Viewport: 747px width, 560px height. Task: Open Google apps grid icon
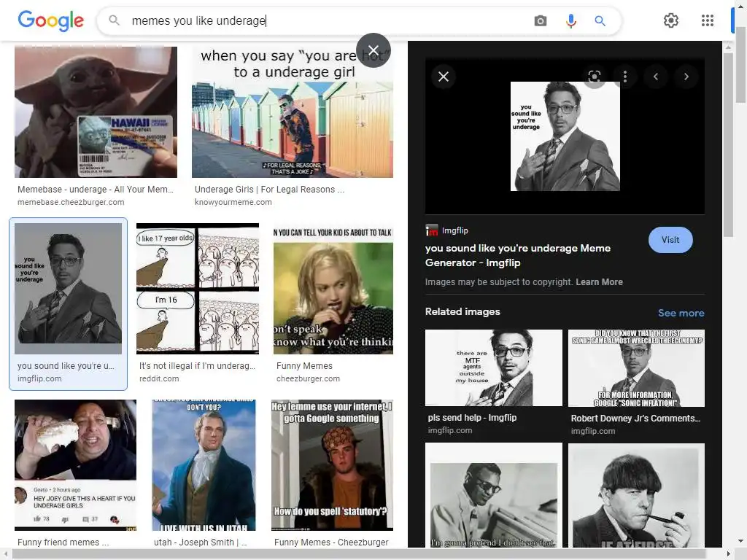pyautogui.click(x=708, y=20)
